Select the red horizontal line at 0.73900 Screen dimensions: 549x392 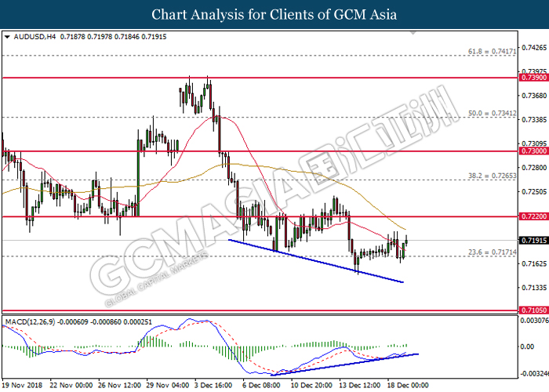point(260,78)
